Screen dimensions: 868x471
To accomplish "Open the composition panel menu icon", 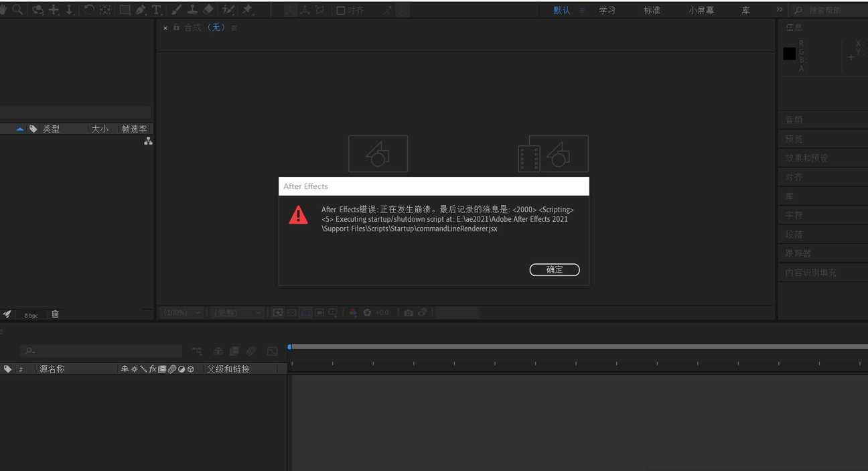I will [234, 28].
